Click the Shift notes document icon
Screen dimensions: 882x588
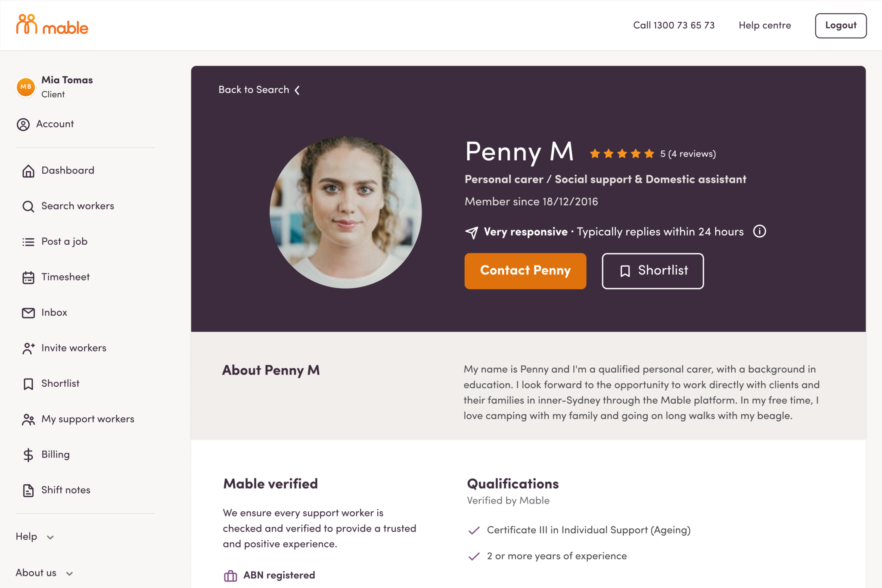tap(28, 490)
